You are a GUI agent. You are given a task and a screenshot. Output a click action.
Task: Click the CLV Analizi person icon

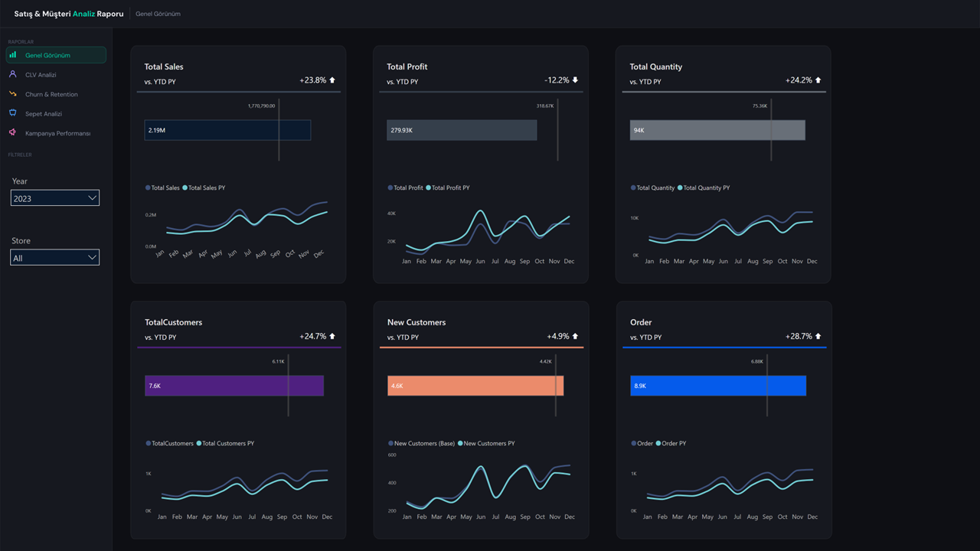pos(15,74)
